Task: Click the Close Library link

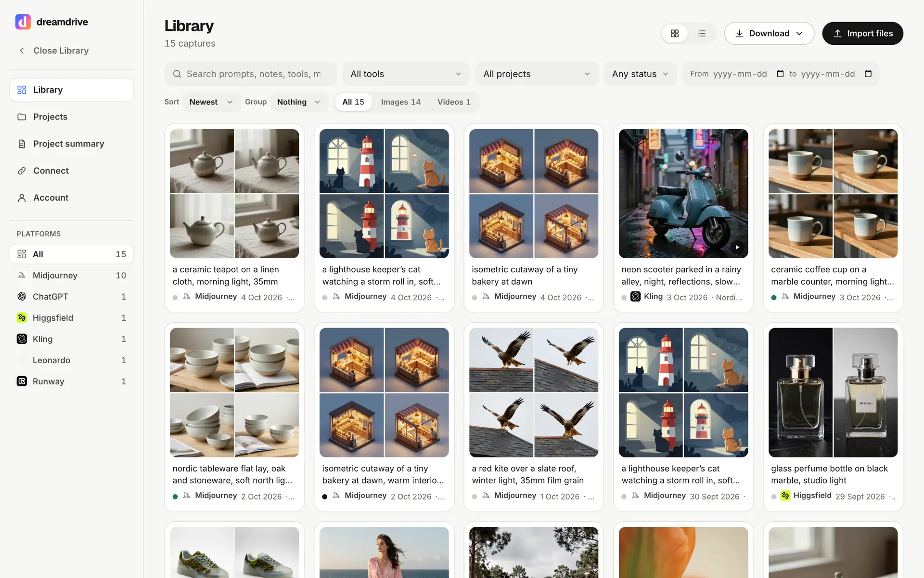Action: click(61, 51)
